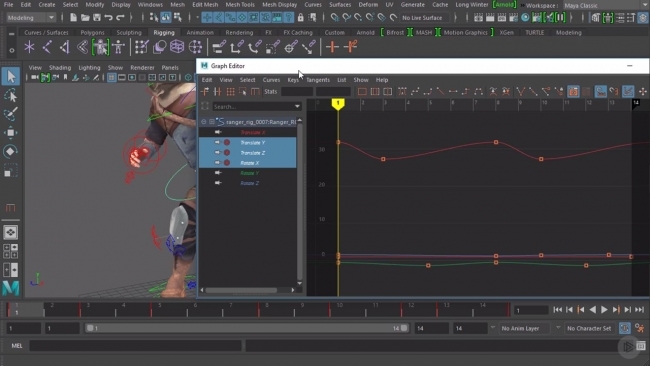Save scene using floppy disk icon
The height and width of the screenshot is (366, 650).
click(97, 17)
